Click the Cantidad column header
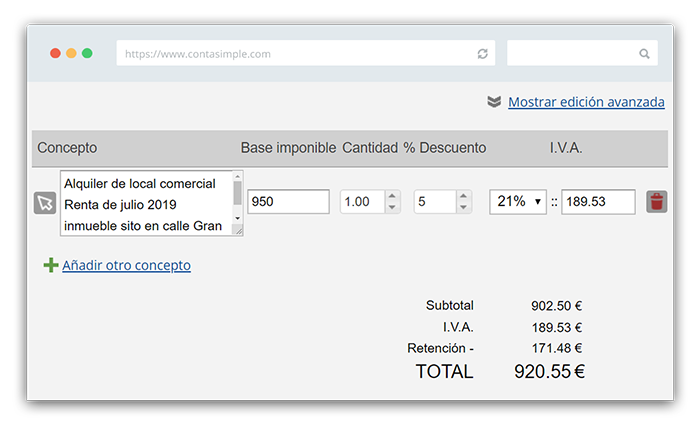Image resolution: width=700 pixels, height=431 pixels. (370, 148)
